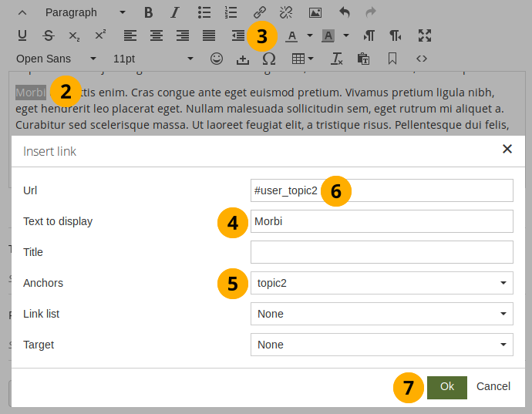Screen dimensions: 532x414
Task: Click Cancel in the Insert link dialog
Action: coord(493,386)
